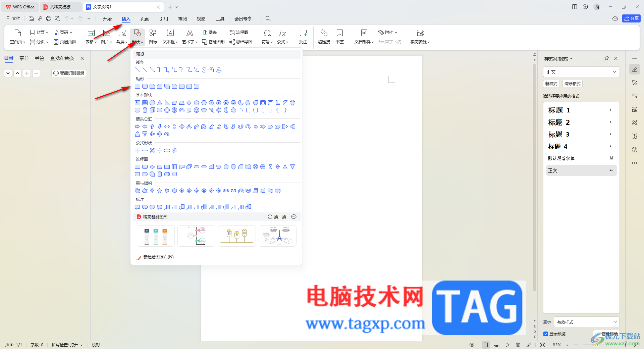Open WordArt options
The image size is (644, 349).
coord(190,37)
